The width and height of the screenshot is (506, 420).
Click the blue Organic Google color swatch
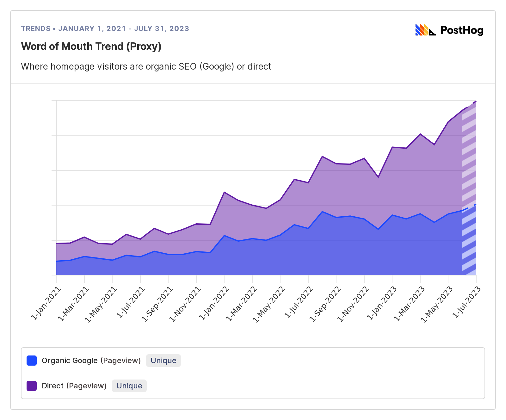click(32, 361)
